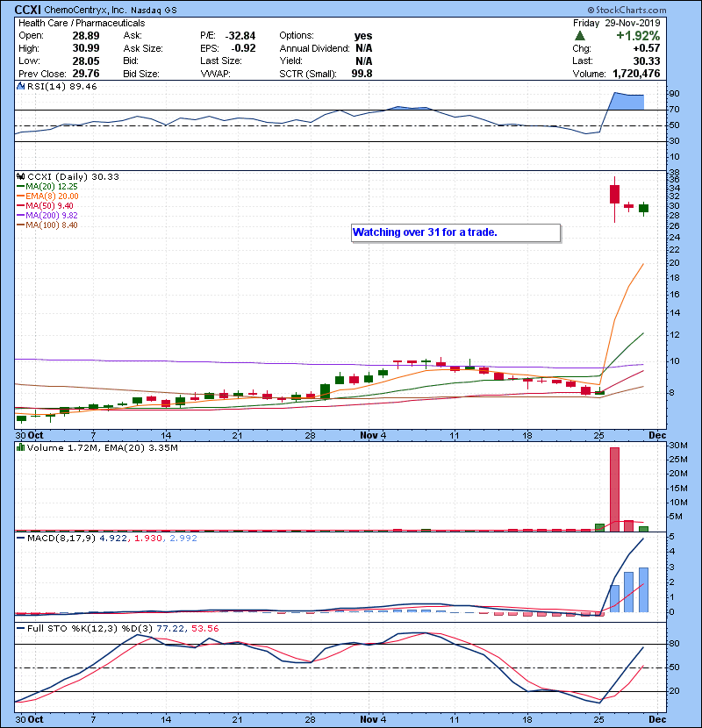This screenshot has width=702, height=728.
Task: Click the shaded overbought RSI area
Action: coord(627,102)
